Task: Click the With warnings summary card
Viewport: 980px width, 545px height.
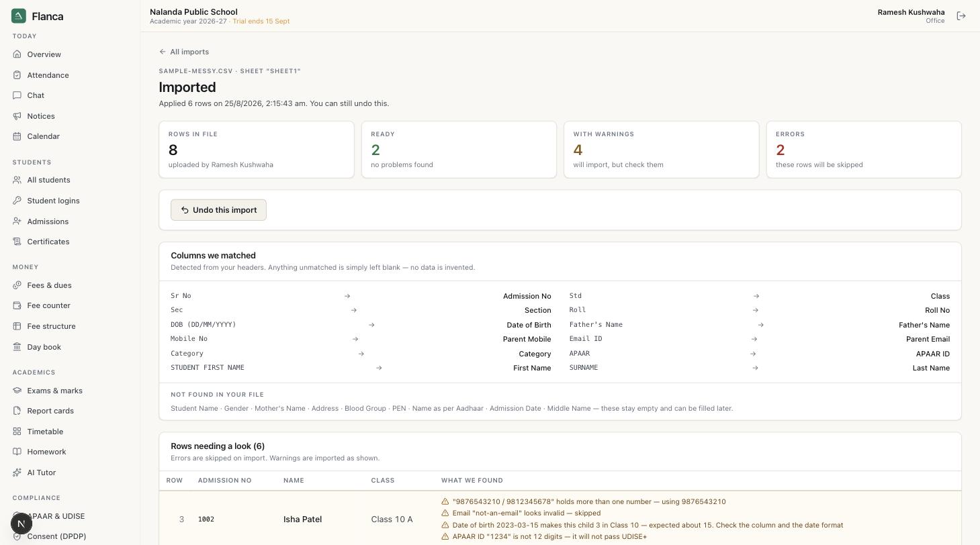Action: [662, 150]
